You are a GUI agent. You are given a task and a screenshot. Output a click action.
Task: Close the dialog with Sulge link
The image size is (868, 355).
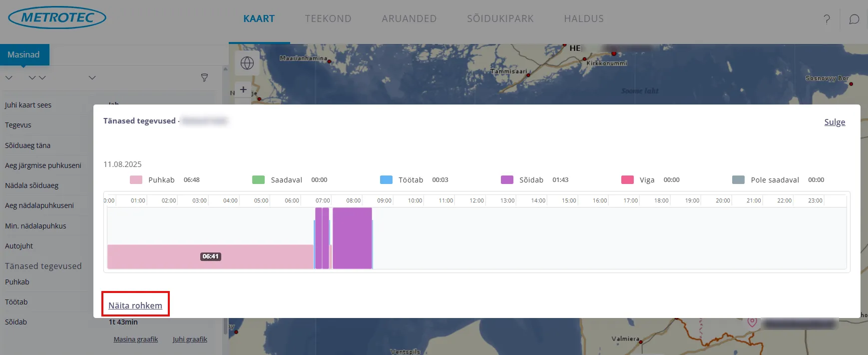coord(834,122)
